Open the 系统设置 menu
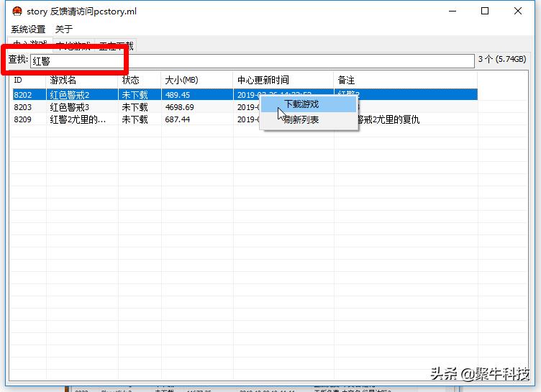Image resolution: width=541 pixels, height=392 pixels. [28, 29]
